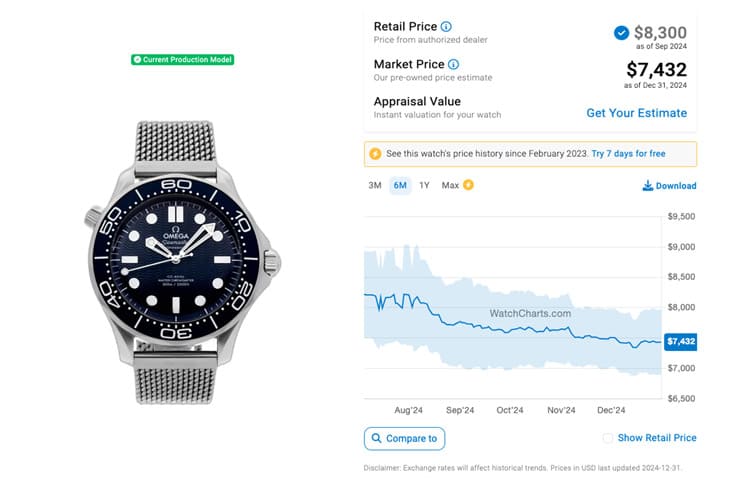This screenshot has height=482, width=730.
Task: Select the 3M time range
Action: click(x=375, y=185)
